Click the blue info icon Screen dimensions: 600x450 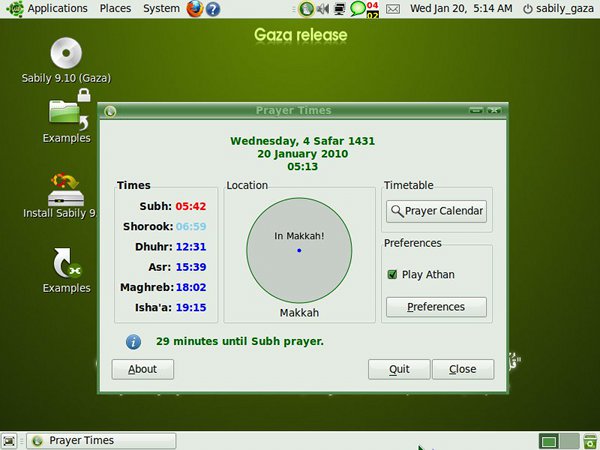click(134, 342)
